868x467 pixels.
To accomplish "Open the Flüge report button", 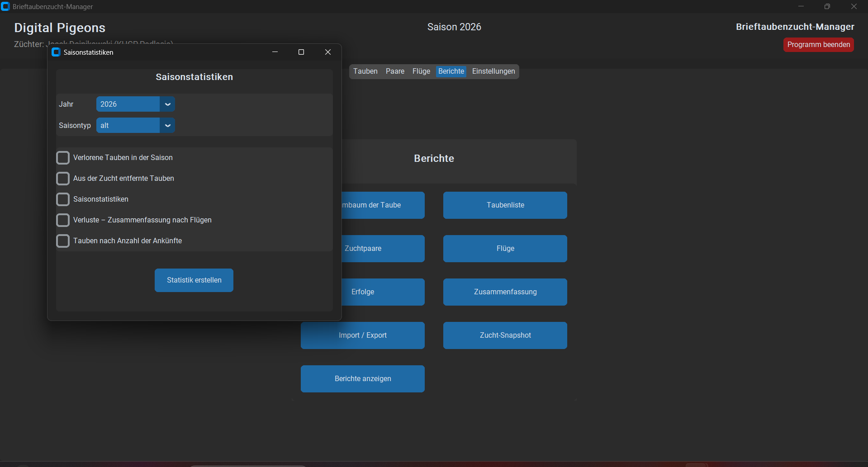I will [505, 249].
